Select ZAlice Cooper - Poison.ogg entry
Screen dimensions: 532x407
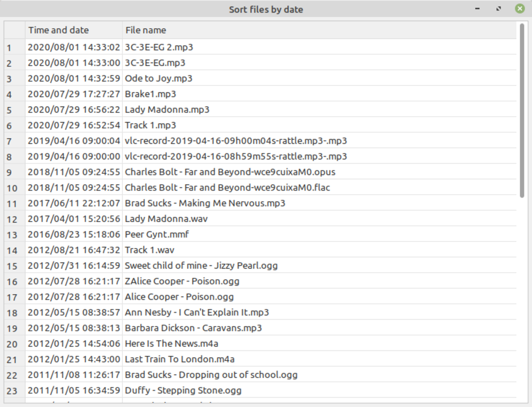(x=182, y=281)
